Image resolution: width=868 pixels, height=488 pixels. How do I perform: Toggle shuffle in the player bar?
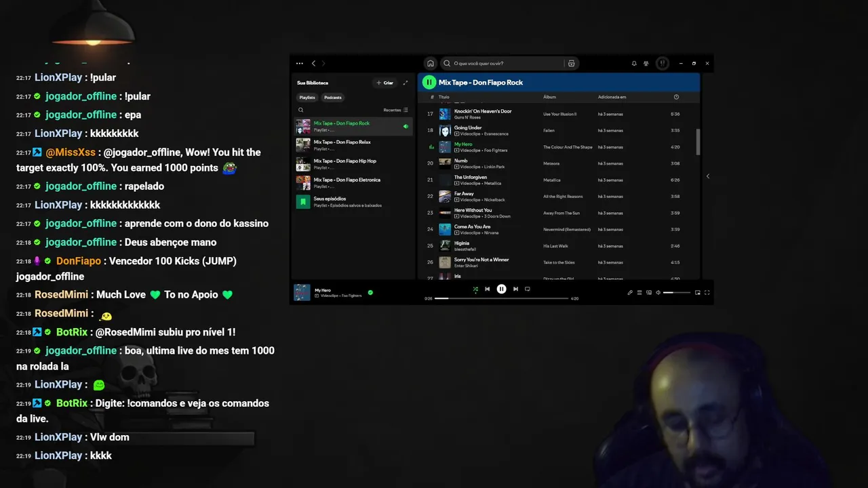click(475, 289)
